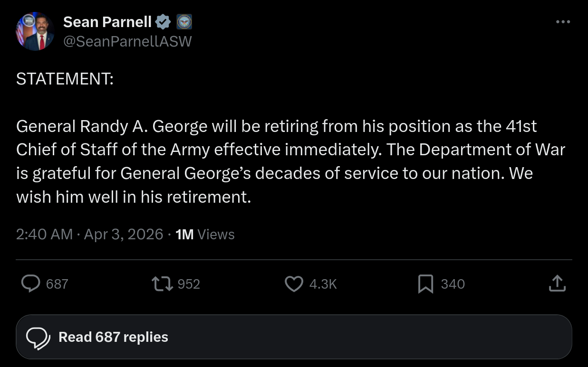Open the 2:40 AM Apr 3, 2026 timestamp
This screenshot has width=588, height=367.
pyautogui.click(x=89, y=234)
